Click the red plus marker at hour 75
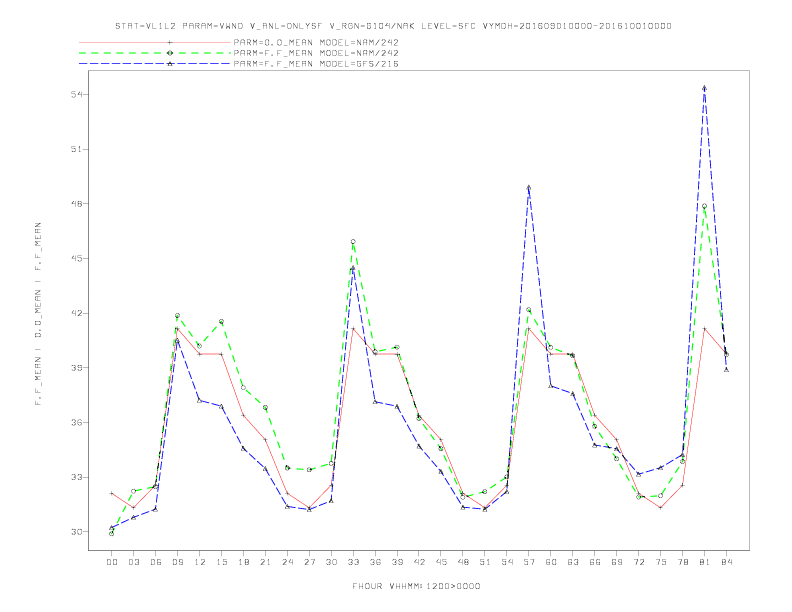The height and width of the screenshot is (612, 792). point(661,507)
